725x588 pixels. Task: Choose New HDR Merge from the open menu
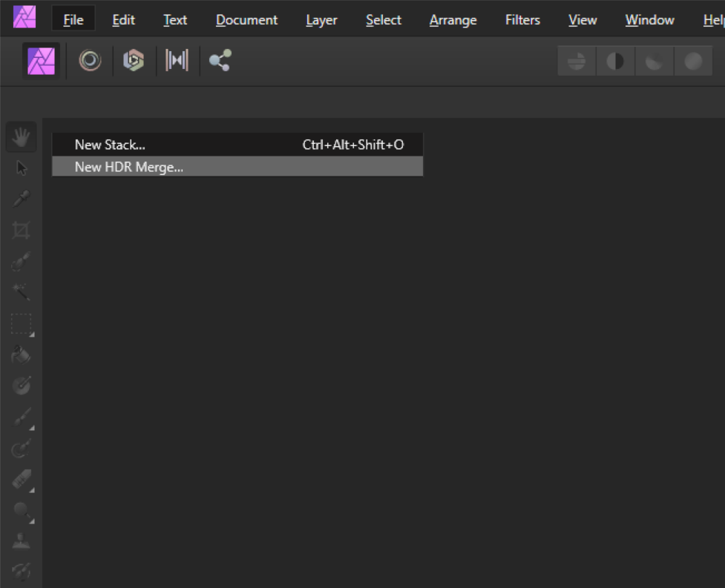128,168
